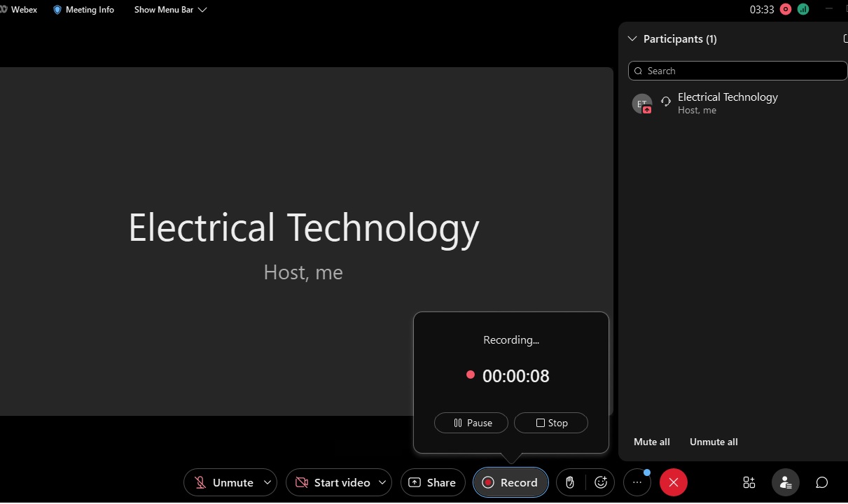Click Mute all
Viewport: 848px width, 504px height.
pos(652,442)
